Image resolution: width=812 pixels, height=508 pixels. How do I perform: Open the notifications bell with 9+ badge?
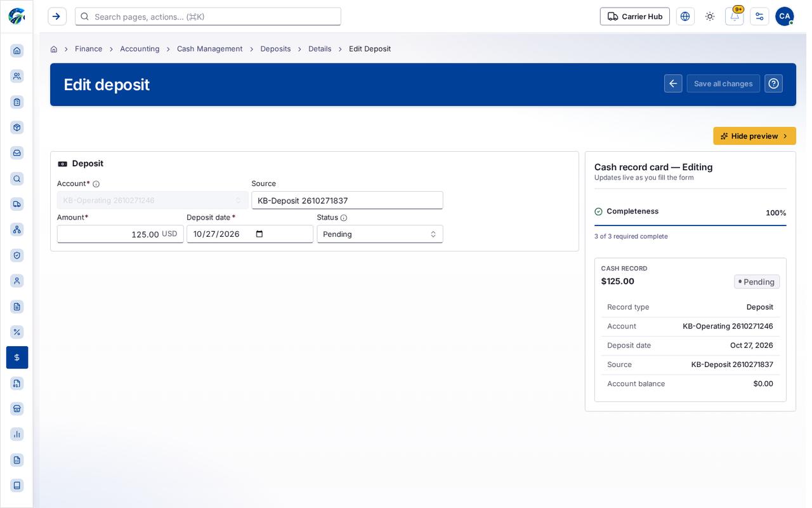[735, 17]
